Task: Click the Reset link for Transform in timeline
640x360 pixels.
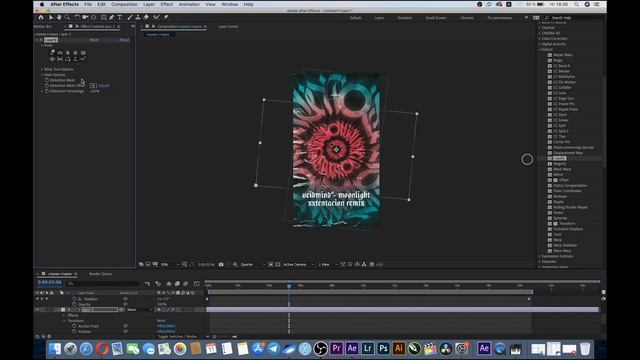Action: pos(162,321)
